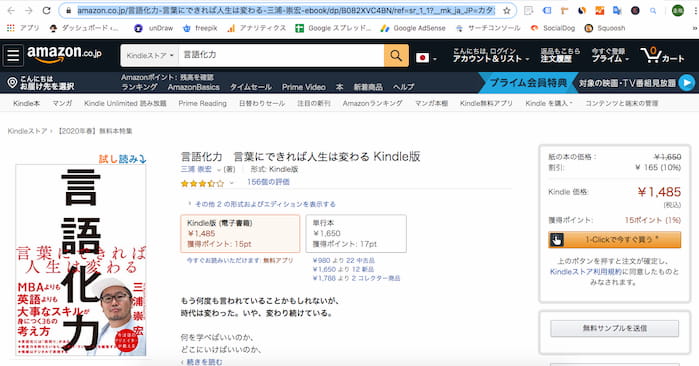This screenshot has height=366, width=699.
Task: Open the 無料アプリ link below Kindle format
Action: pos(278,260)
